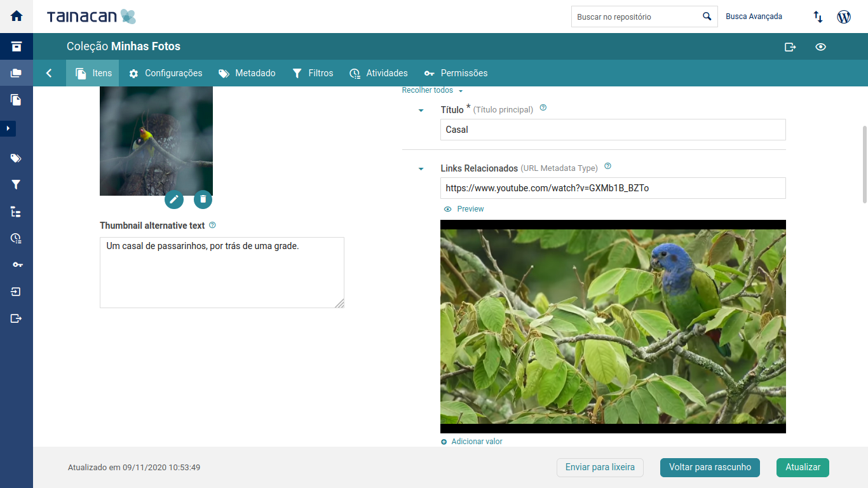Open Filters funnel icon in the sidebar
Image resolution: width=868 pixels, height=488 pixels.
[17, 185]
